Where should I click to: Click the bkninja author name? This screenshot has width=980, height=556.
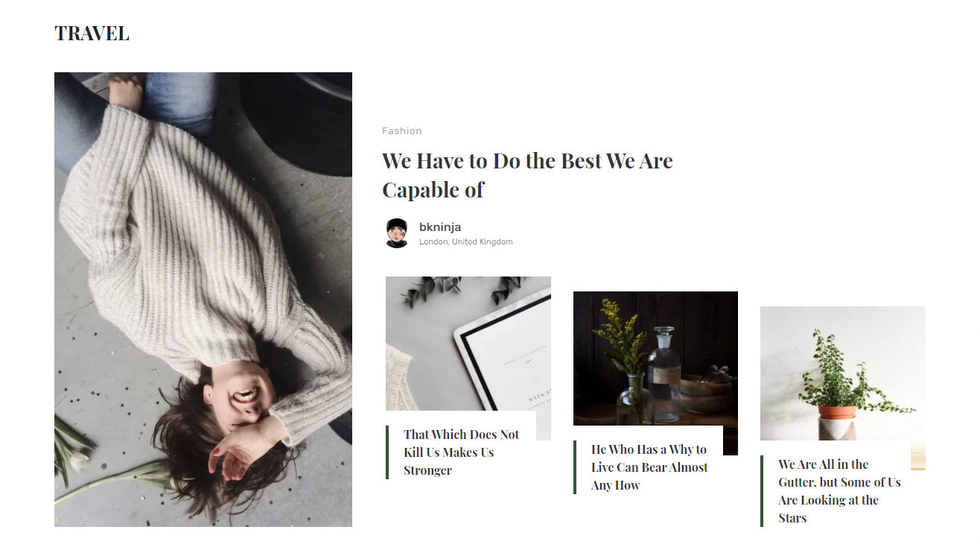[x=440, y=227]
